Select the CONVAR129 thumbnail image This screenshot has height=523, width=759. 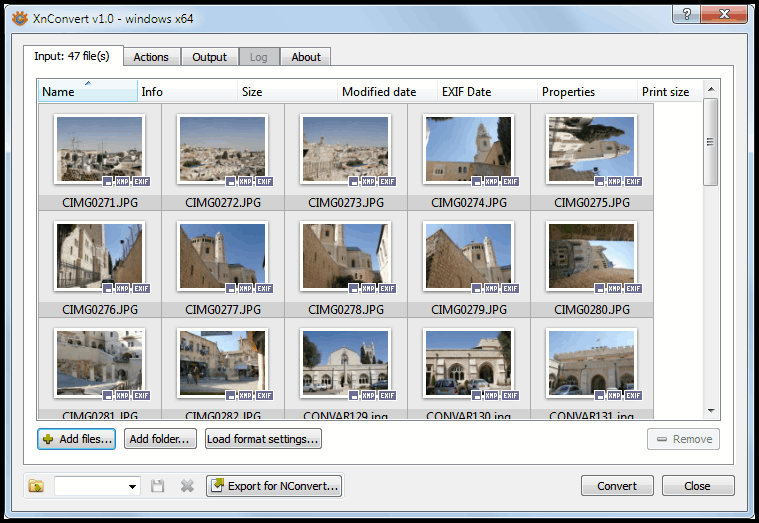click(346, 363)
